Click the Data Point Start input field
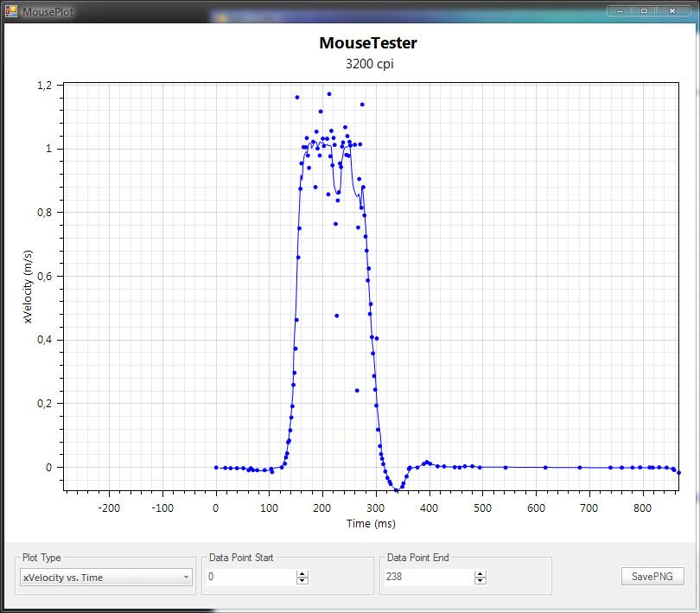The height and width of the screenshot is (613, 700). (x=251, y=577)
